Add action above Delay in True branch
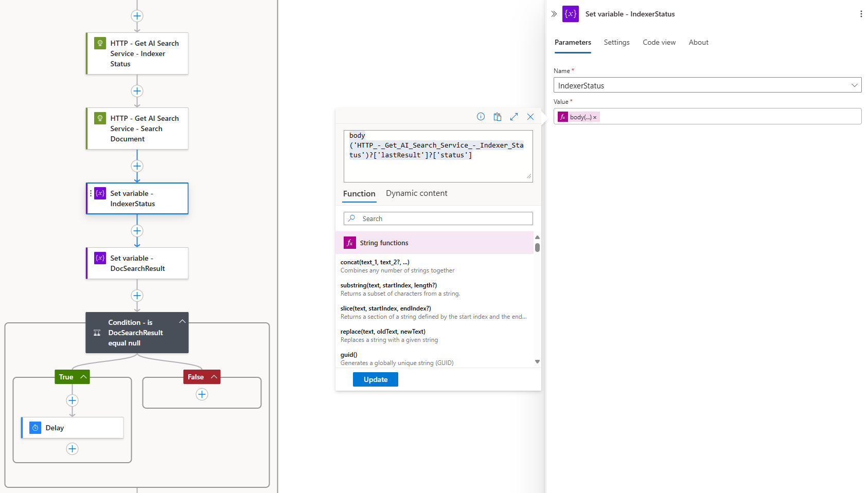This screenshot has height=493, width=868. [x=72, y=400]
